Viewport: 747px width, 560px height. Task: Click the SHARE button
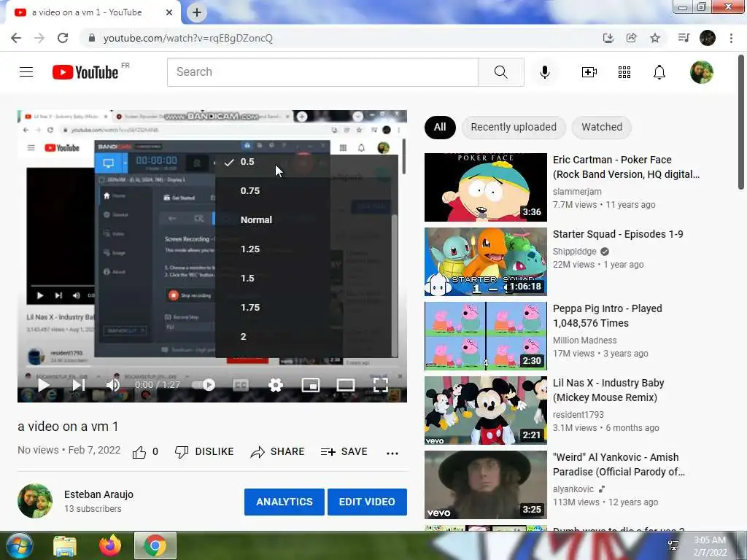point(277,452)
